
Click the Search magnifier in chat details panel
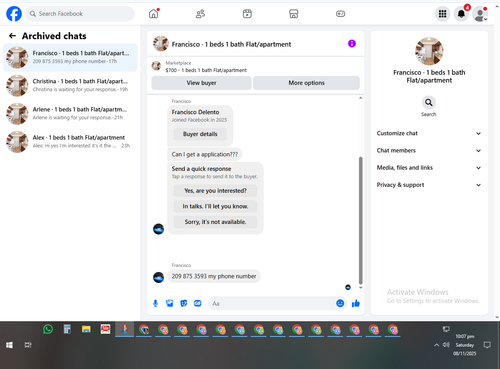[x=429, y=102]
